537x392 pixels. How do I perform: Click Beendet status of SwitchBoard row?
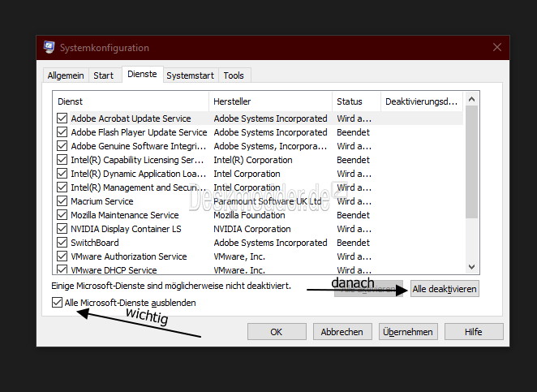click(x=353, y=243)
